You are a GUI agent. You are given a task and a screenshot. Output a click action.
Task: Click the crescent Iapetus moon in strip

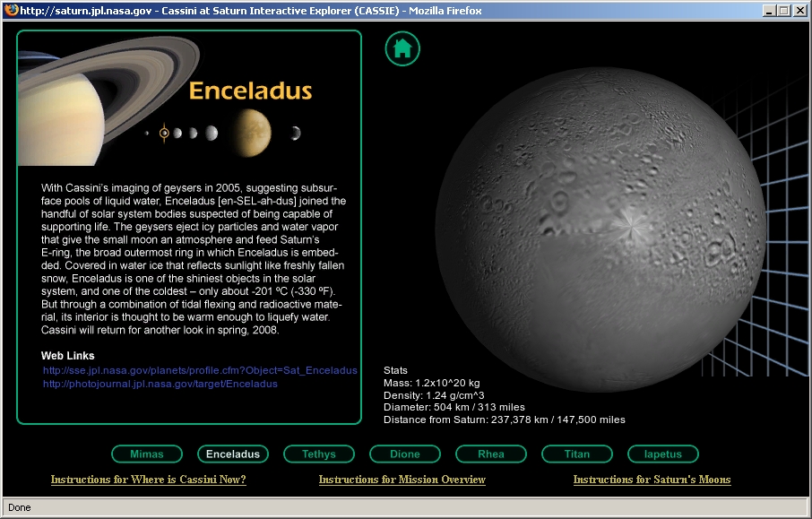point(296,134)
